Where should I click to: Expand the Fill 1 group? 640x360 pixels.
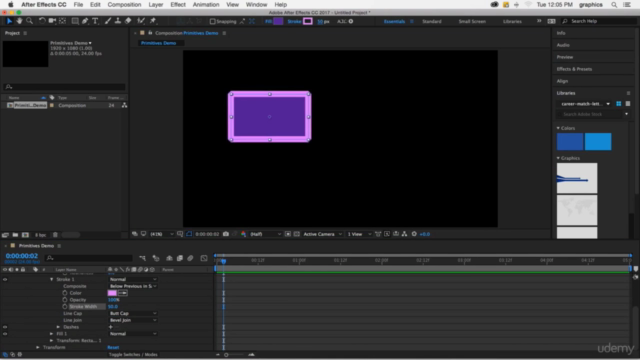[x=51, y=334]
